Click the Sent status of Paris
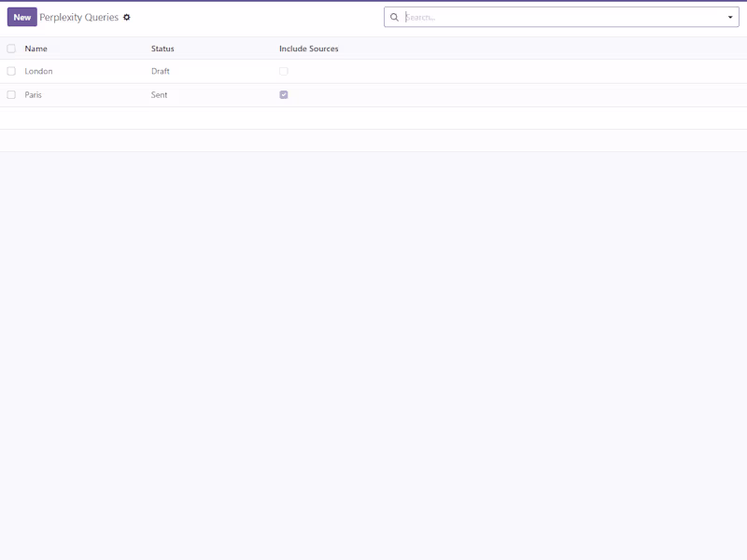The height and width of the screenshot is (560, 747). pos(158,94)
